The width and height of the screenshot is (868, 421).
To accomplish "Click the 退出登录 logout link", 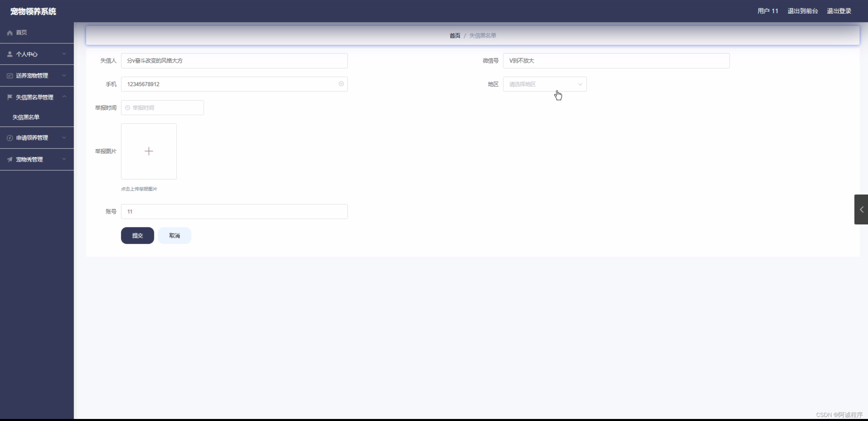I will coord(839,11).
